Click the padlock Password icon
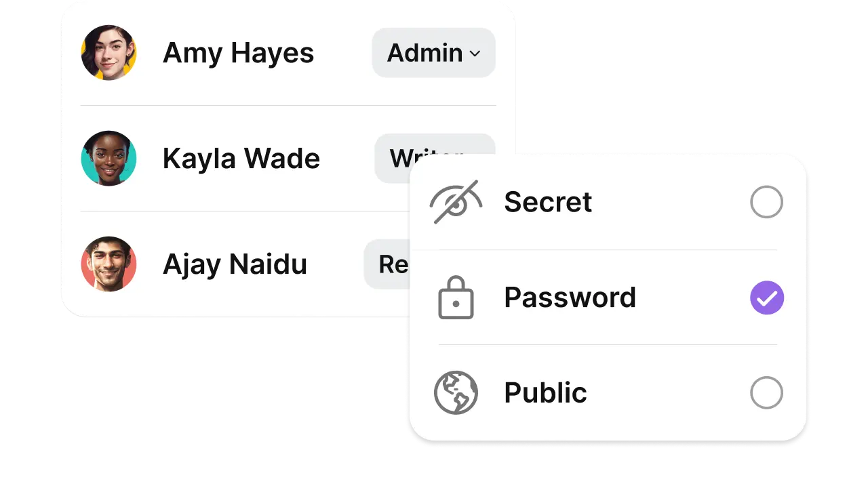868x488 pixels. [x=456, y=298]
